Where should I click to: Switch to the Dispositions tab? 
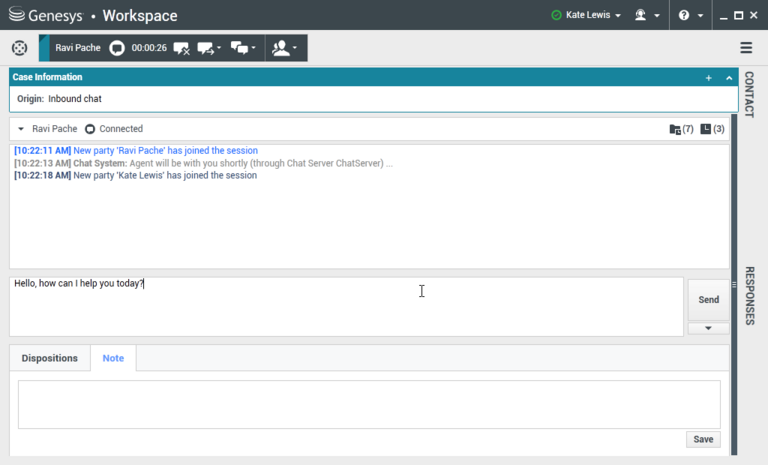tap(49, 358)
